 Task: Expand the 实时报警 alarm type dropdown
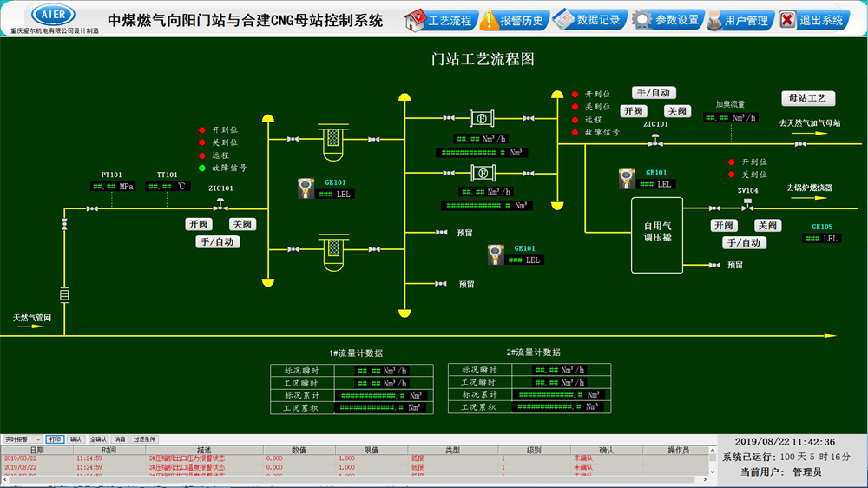(x=23, y=439)
